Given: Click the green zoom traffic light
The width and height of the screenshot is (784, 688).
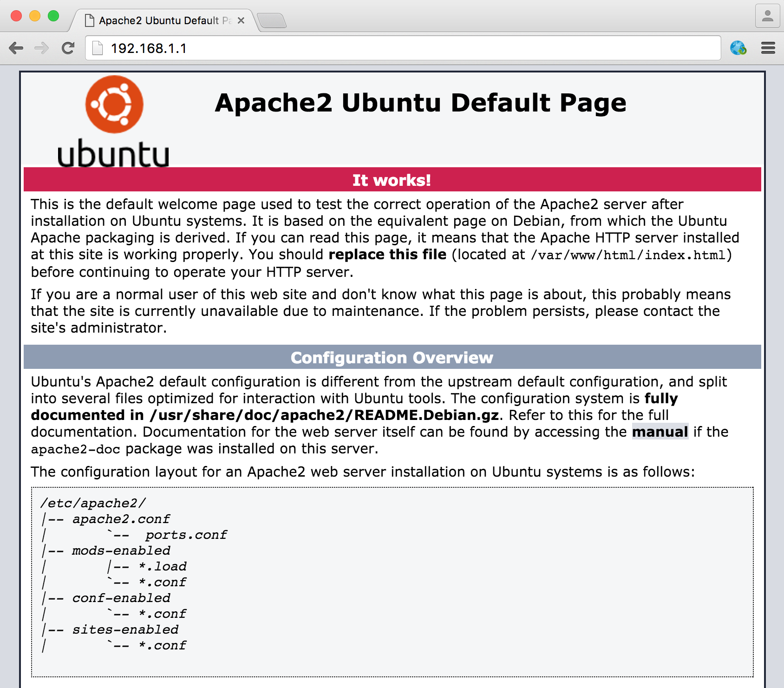Looking at the screenshot, I should (x=52, y=15).
